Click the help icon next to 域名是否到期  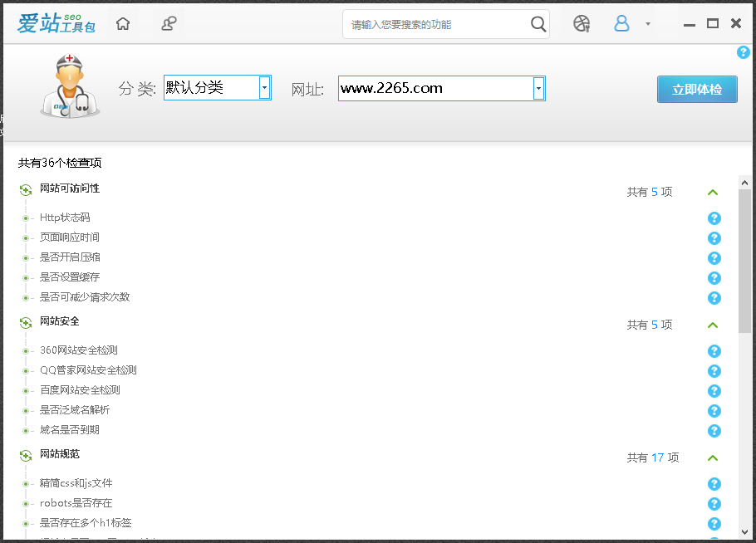coord(714,430)
